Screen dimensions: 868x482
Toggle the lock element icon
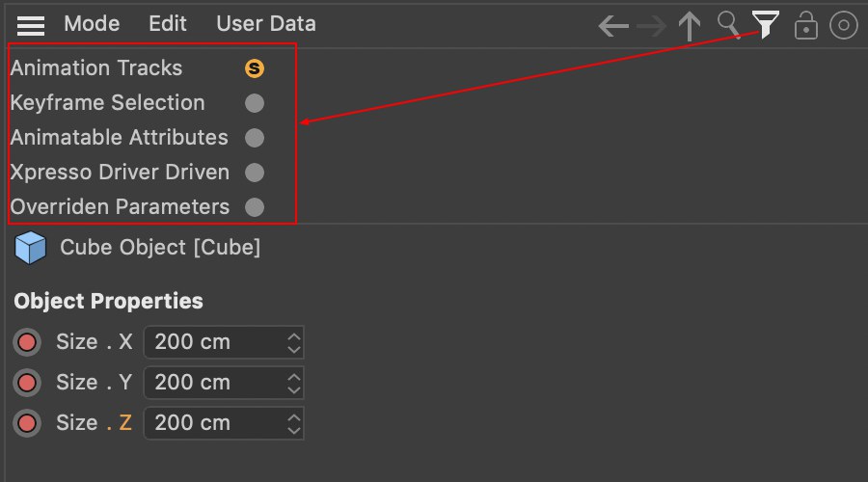pyautogui.click(x=805, y=26)
